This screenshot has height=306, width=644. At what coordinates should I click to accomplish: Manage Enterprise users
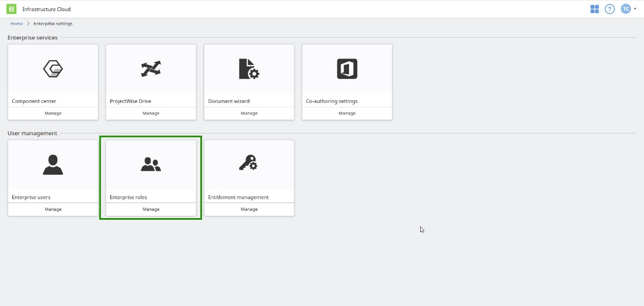[x=53, y=209]
